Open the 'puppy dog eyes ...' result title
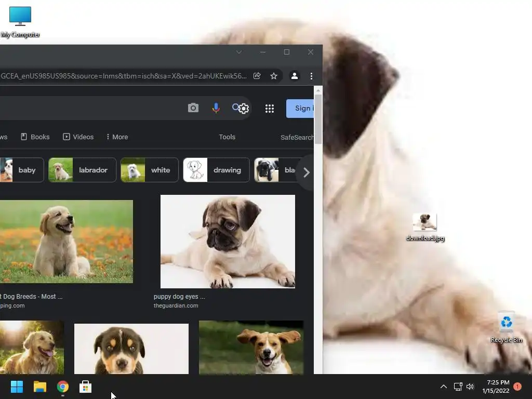This screenshot has height=399, width=532. [x=179, y=297]
